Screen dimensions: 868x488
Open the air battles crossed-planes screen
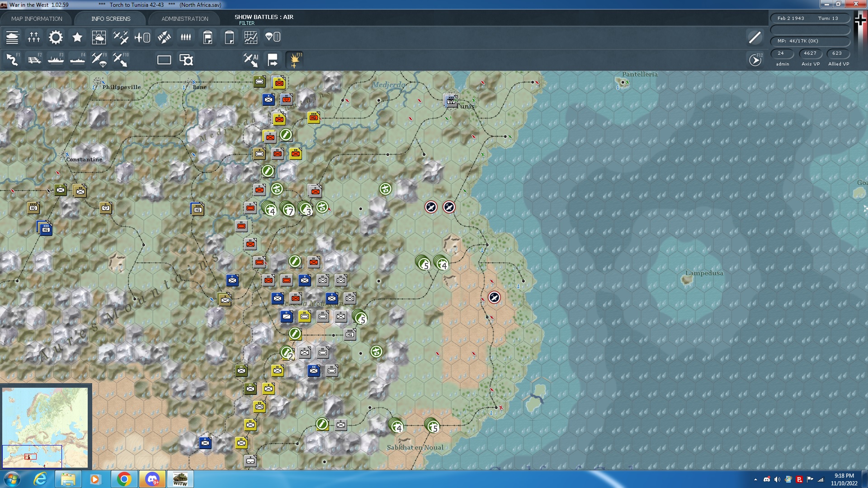coord(120,38)
